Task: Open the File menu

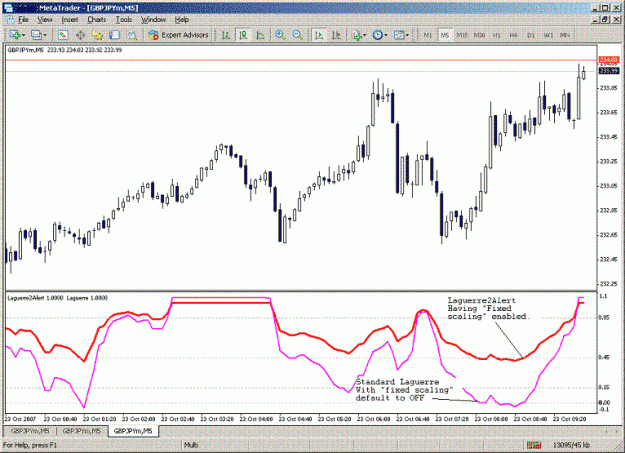Action: [x=23, y=20]
